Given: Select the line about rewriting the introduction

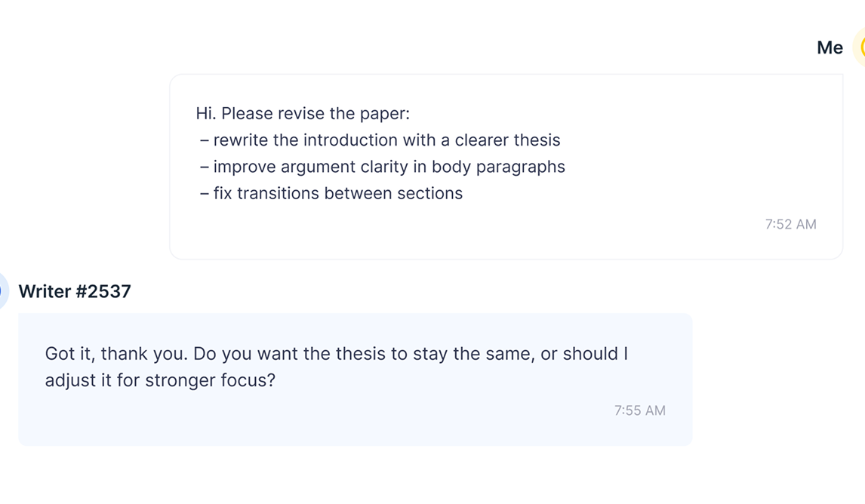Looking at the screenshot, I should (380, 140).
